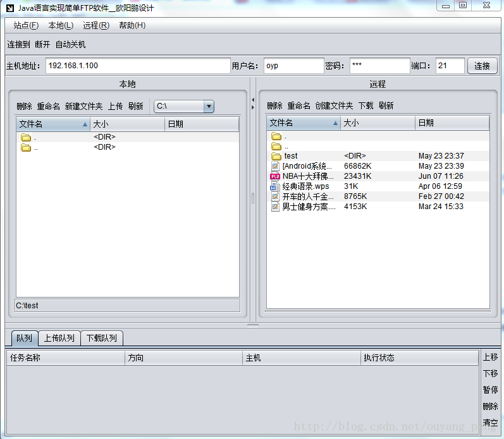
Task: Click the 端口 input field
Action: (x=450, y=66)
